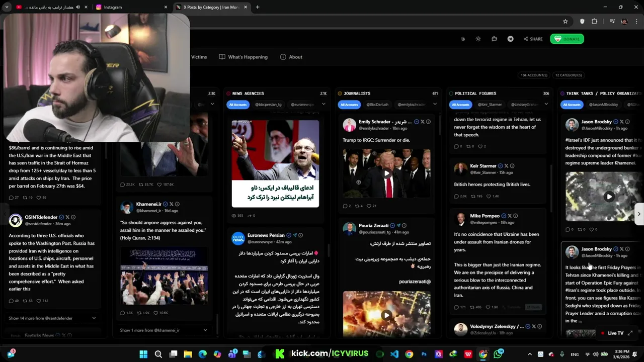Expand Political Figures account filter chevron
Screen dimensions: 644x362
tap(546, 104)
